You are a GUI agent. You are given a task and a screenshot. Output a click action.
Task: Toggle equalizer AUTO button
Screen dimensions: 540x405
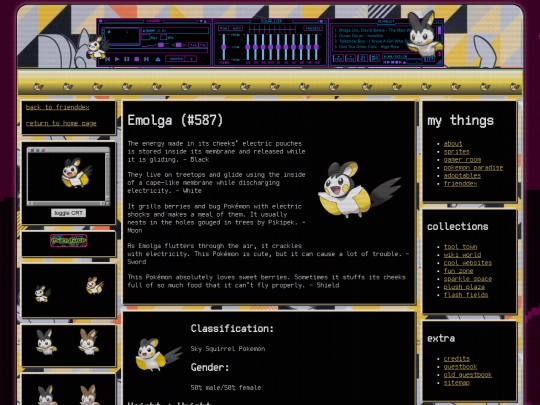[x=236, y=28]
